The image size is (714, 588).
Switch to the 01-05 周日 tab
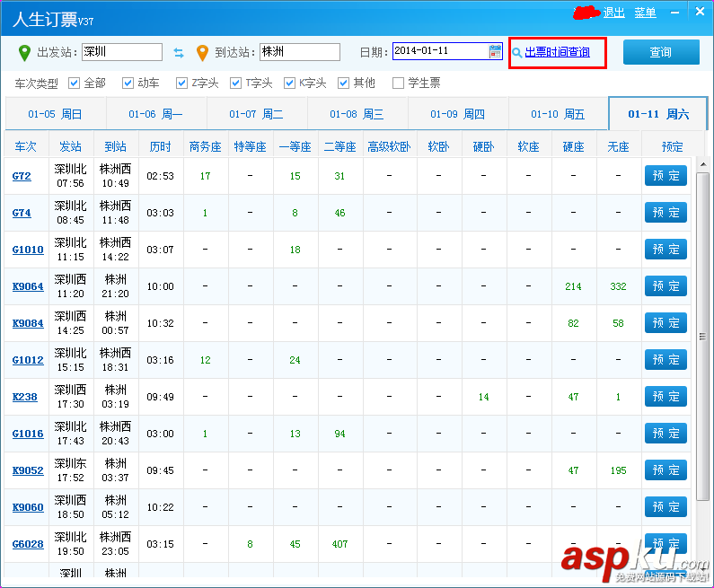55,114
